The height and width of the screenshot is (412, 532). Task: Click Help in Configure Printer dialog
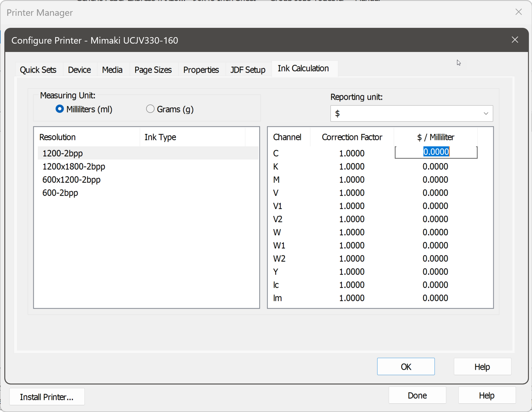[x=482, y=367]
